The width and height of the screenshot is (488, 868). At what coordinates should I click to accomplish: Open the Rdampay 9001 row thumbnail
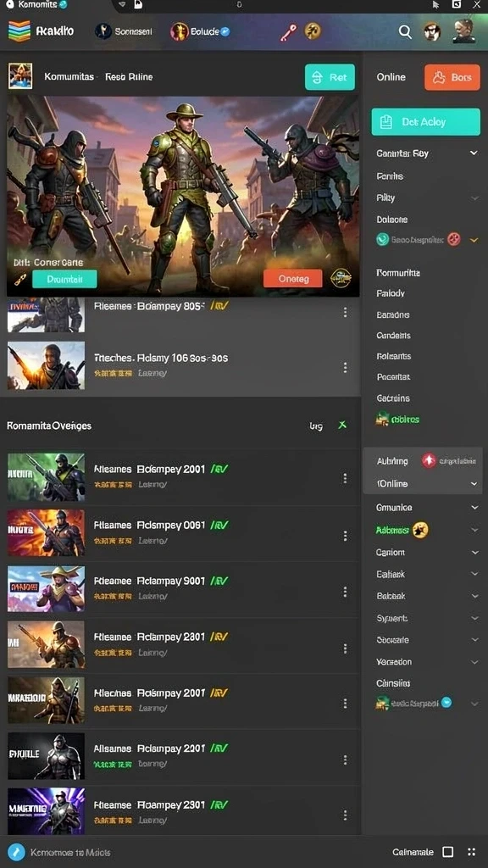47,589
